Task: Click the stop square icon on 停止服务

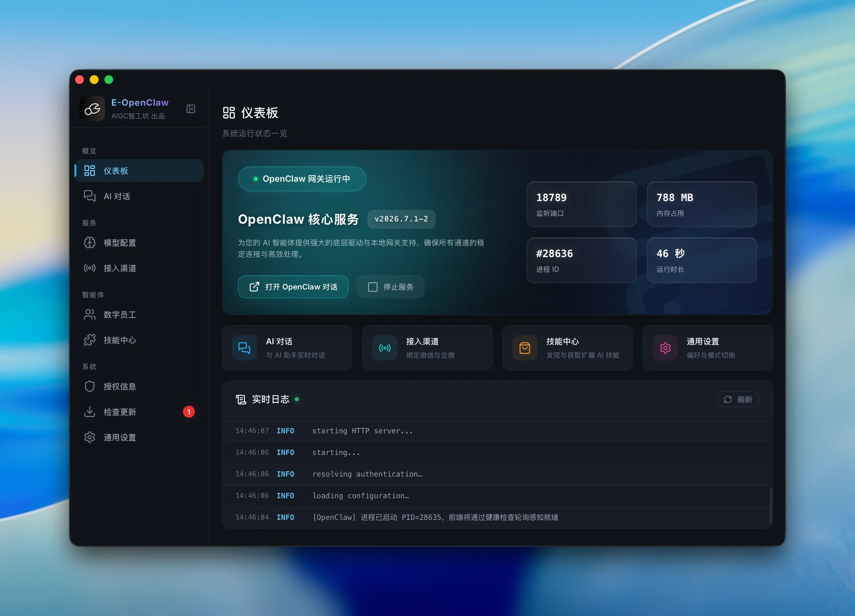Action: [x=373, y=287]
